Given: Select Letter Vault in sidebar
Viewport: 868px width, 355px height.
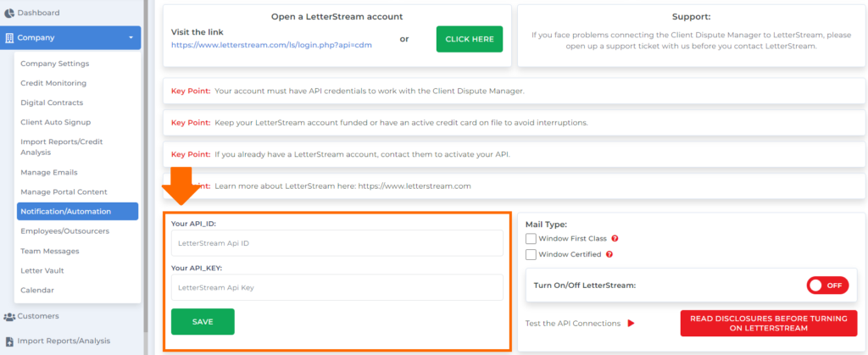Looking at the screenshot, I should (42, 270).
